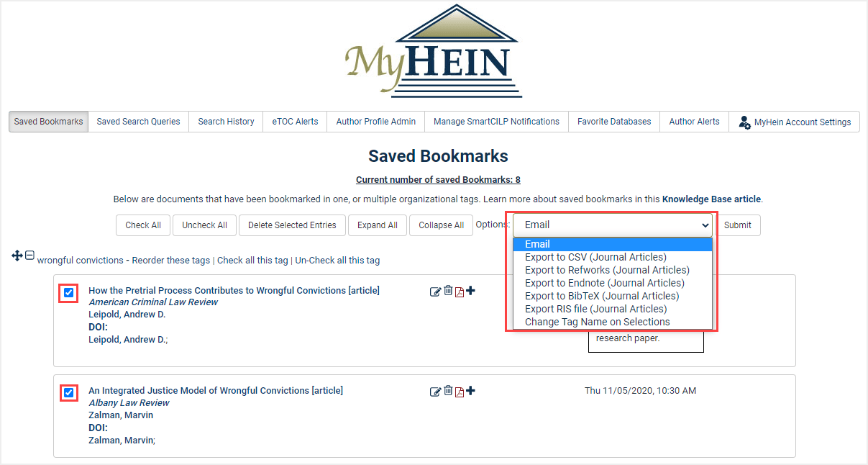Uncheck the Integrated Justice Model bookmark checkbox
The height and width of the screenshot is (465, 868).
point(68,393)
